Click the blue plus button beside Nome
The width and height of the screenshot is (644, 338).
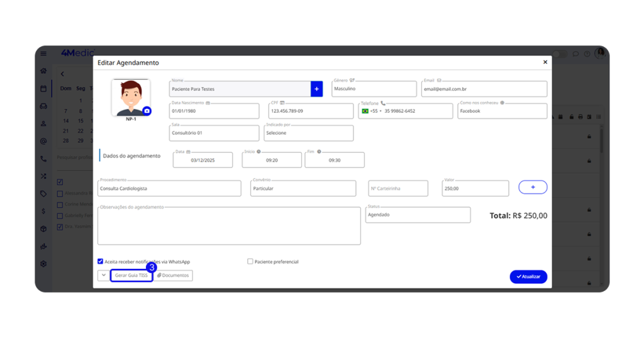[x=316, y=89]
